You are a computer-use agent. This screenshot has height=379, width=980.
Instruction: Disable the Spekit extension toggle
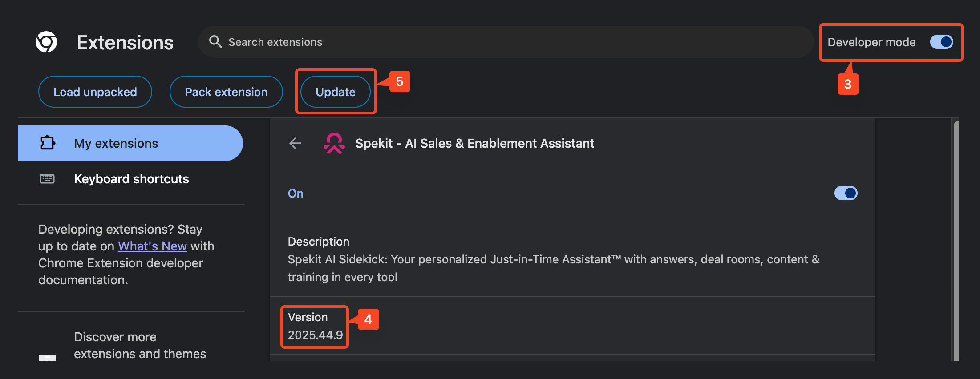click(x=846, y=193)
